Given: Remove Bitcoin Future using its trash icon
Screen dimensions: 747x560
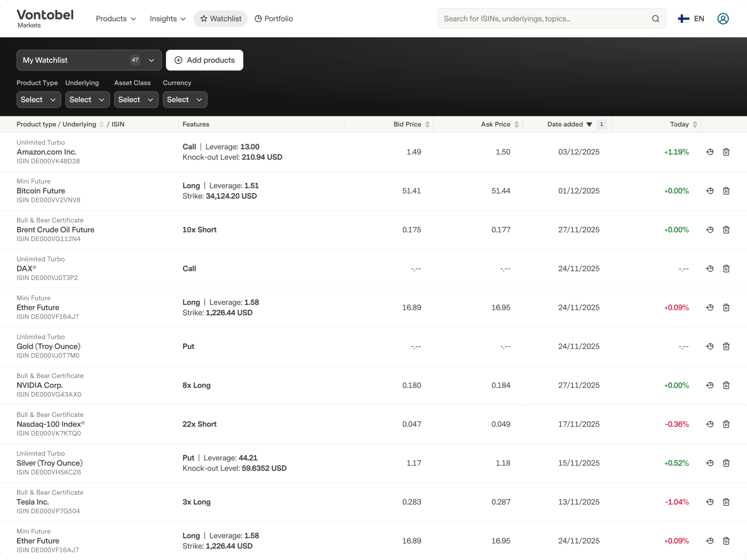Looking at the screenshot, I should click(726, 191).
